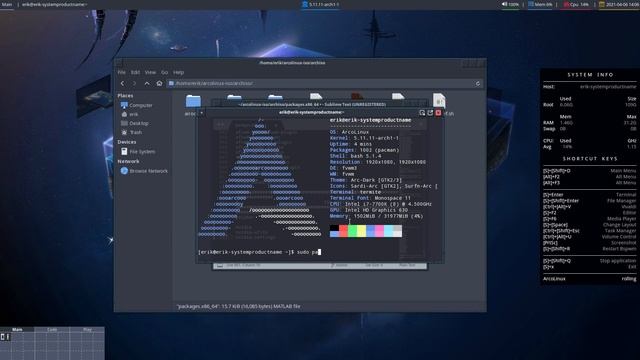Screen dimensions: 640x360
Task: Click the terminal titlebar maximize button
Action: (430, 113)
